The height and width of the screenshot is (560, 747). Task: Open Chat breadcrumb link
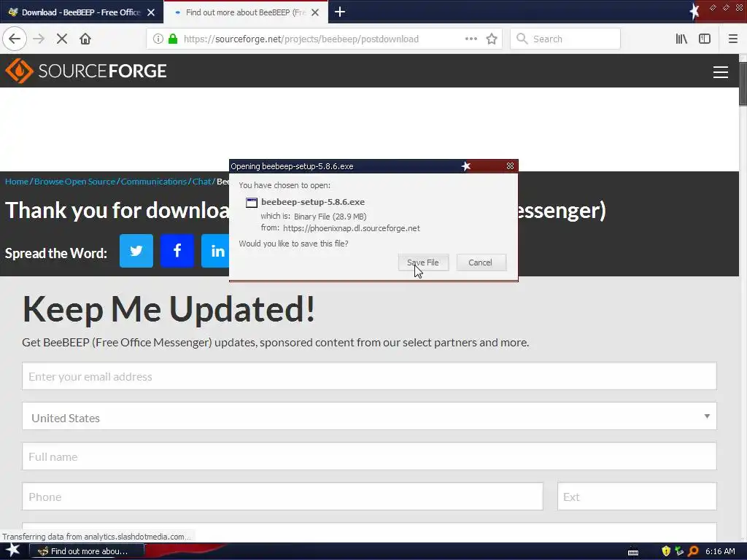(201, 182)
